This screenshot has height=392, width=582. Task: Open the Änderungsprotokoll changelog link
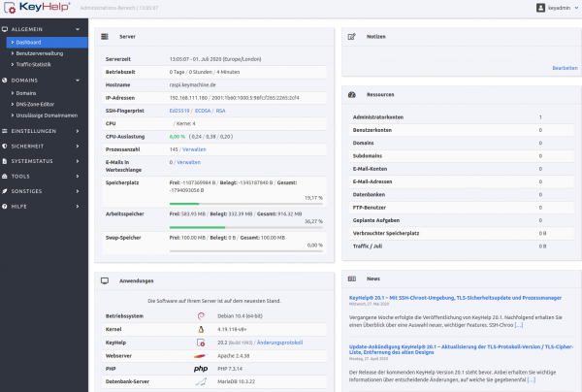click(280, 343)
